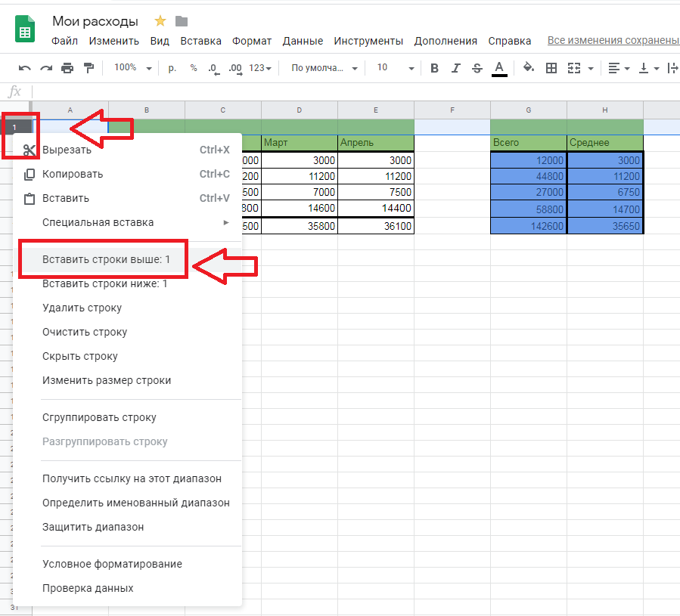Click the Undo arrow icon

click(x=25, y=68)
